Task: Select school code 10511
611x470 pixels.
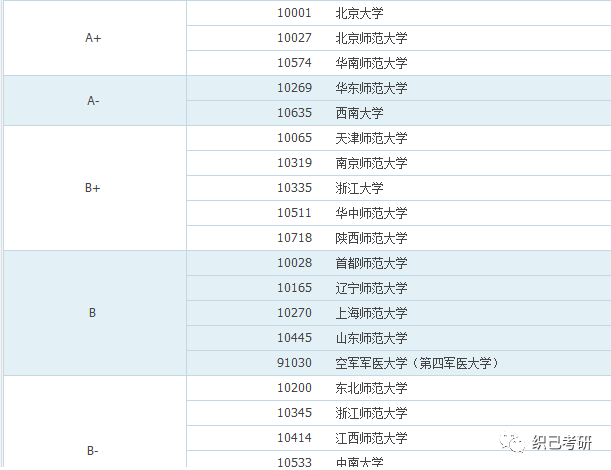Action: point(294,212)
